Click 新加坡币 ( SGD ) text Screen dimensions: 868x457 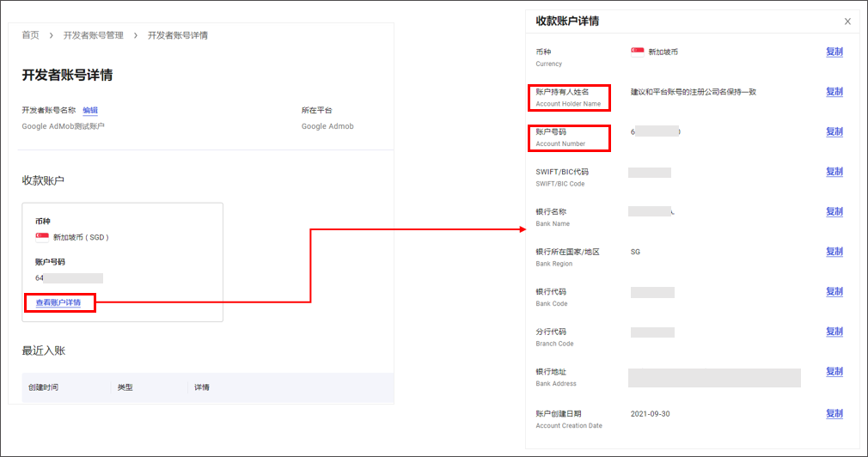point(81,237)
